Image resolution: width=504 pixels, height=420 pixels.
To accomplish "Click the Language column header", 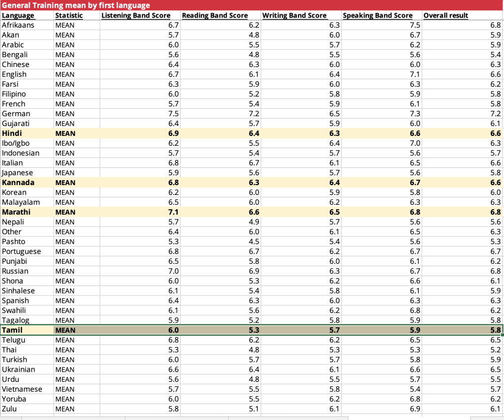I will (x=18, y=15).
